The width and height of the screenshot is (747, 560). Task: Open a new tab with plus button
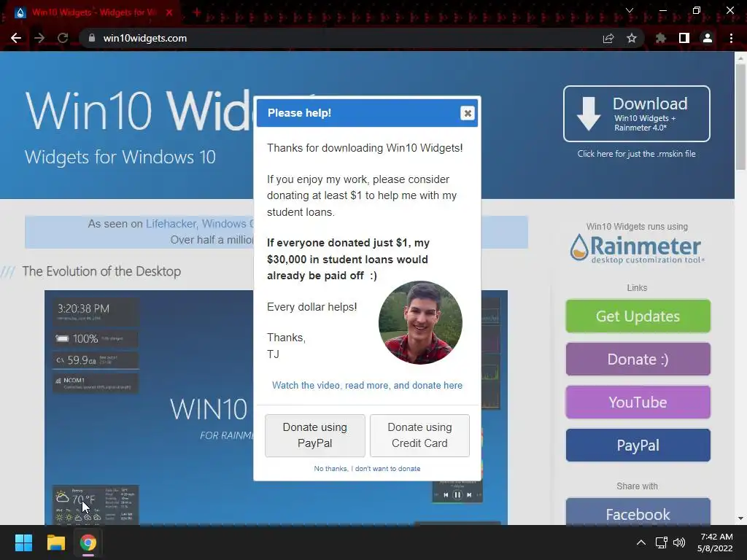[x=197, y=12]
